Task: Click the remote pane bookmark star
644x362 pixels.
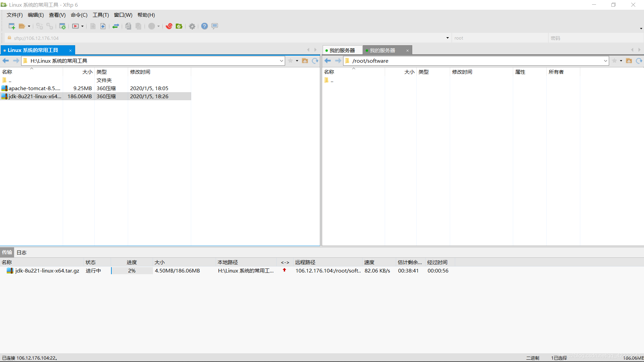Action: coord(614,61)
